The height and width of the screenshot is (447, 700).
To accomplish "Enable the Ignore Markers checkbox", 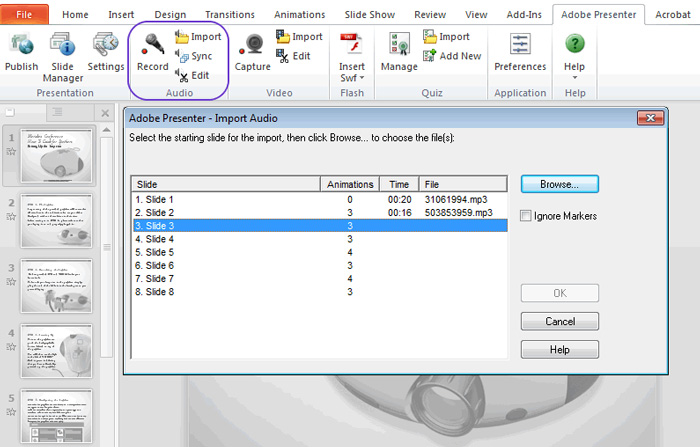I will (526, 216).
